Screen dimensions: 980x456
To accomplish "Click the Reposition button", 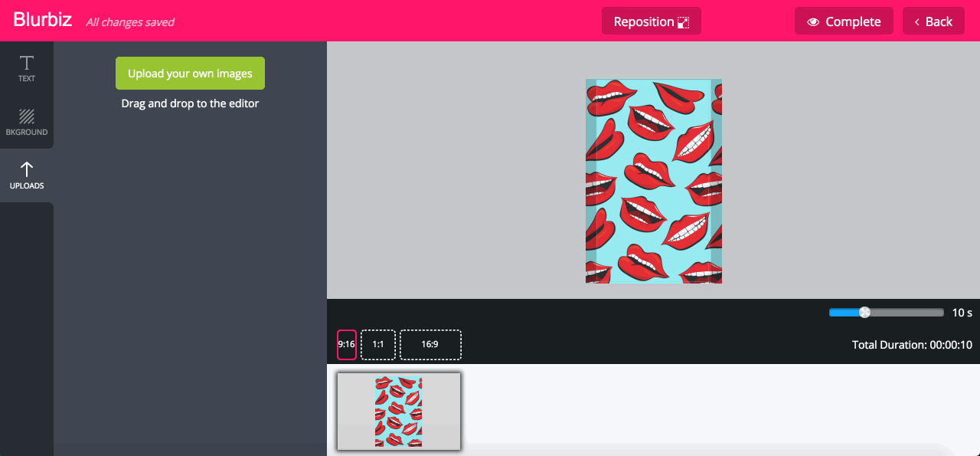I will pyautogui.click(x=652, y=21).
